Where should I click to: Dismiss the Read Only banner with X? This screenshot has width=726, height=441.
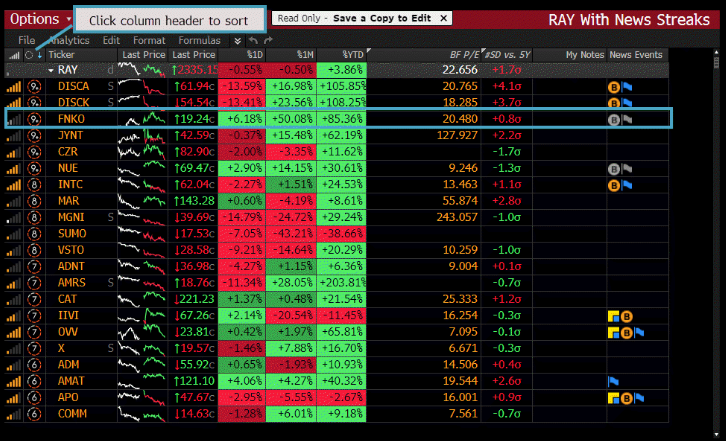pos(443,19)
